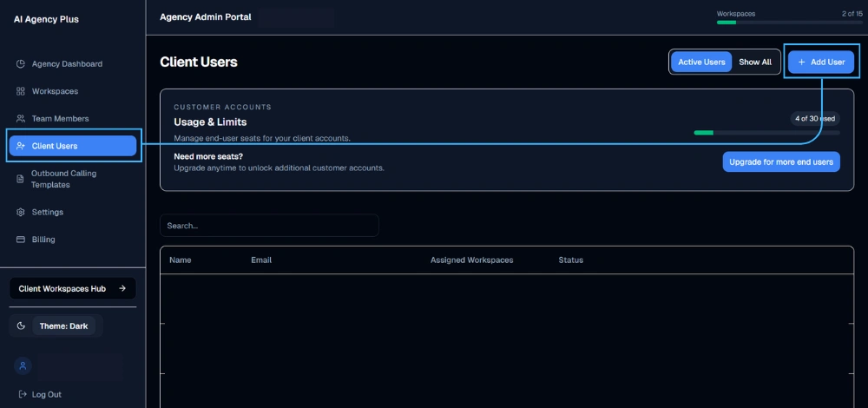Viewport: 868px width, 408px height.
Task: Click the "2 of 15" workspaces count
Action: coord(852,13)
